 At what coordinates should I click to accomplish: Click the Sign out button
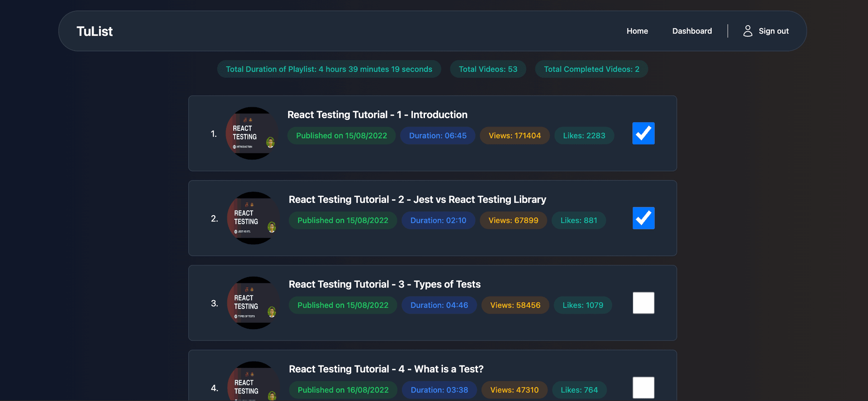pos(766,31)
